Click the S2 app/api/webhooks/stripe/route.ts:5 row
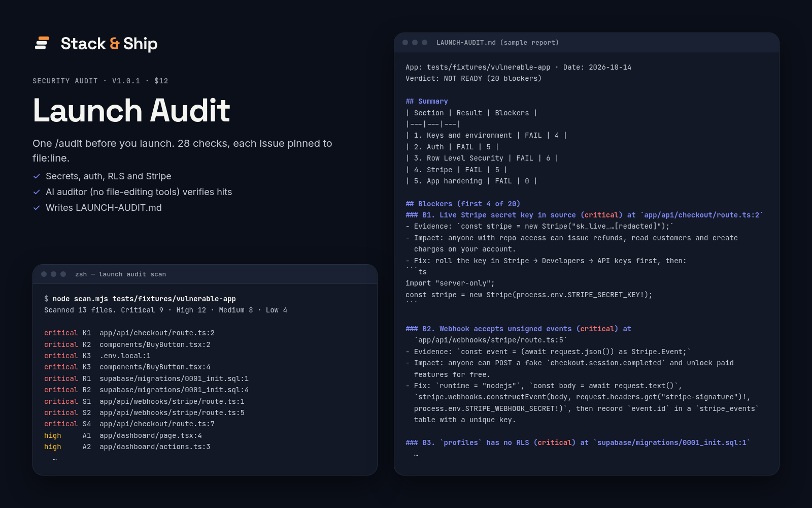Viewport: 812px width, 508px height. coord(144,412)
